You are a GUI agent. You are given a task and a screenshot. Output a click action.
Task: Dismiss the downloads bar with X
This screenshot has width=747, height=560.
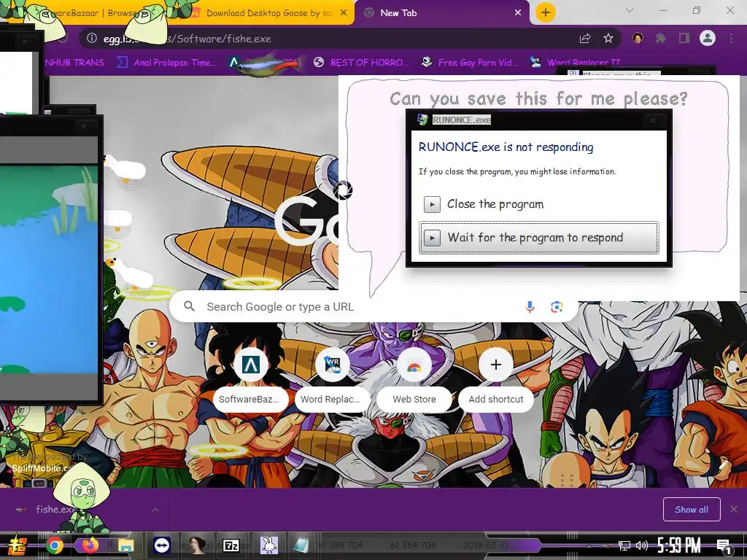(x=734, y=509)
